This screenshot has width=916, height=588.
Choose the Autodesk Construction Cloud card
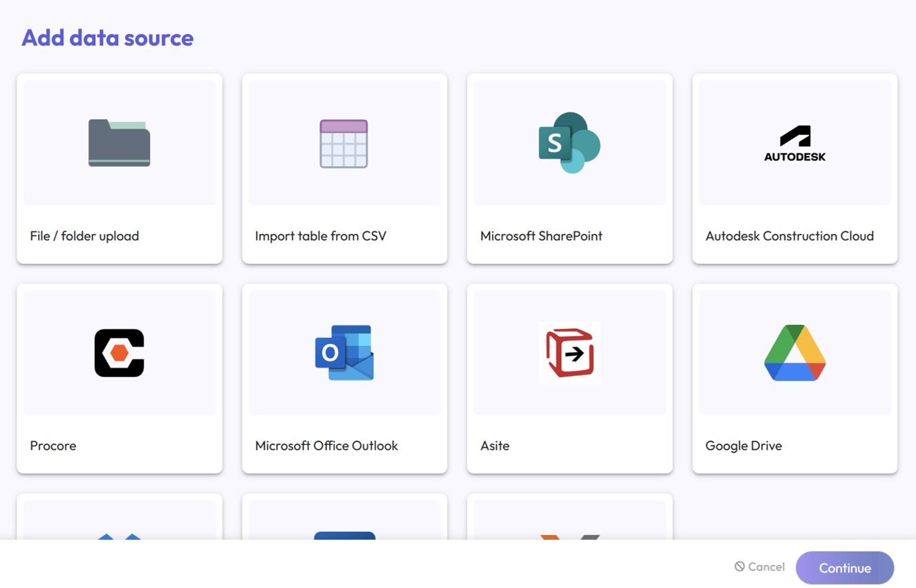(794, 168)
